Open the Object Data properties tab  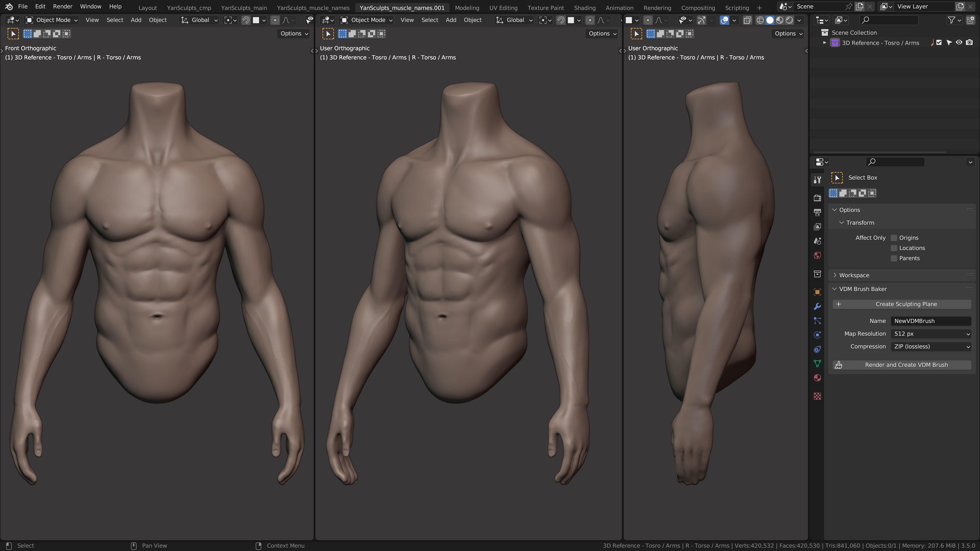(817, 364)
